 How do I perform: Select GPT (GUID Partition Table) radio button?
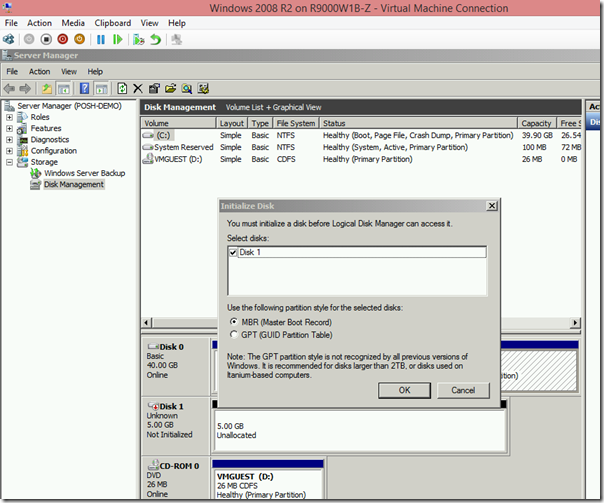click(233, 334)
